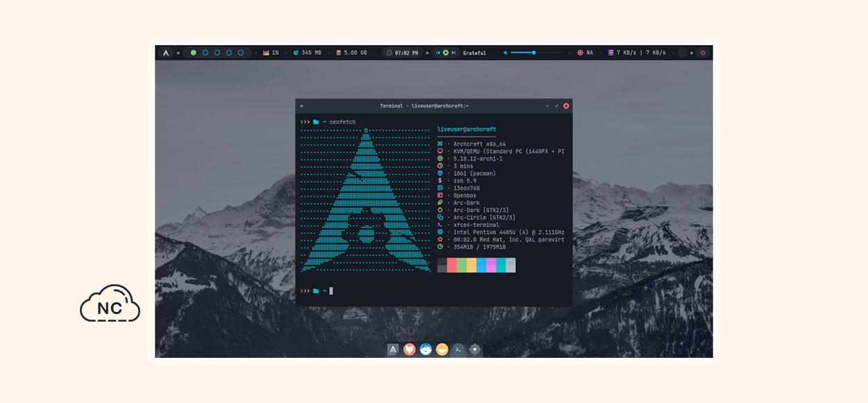Switch to the second workspace circle

tap(206, 53)
